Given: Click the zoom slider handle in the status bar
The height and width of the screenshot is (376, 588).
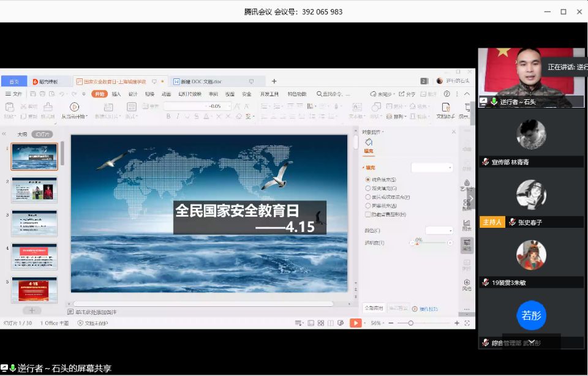Looking at the screenshot, I should [x=410, y=323].
